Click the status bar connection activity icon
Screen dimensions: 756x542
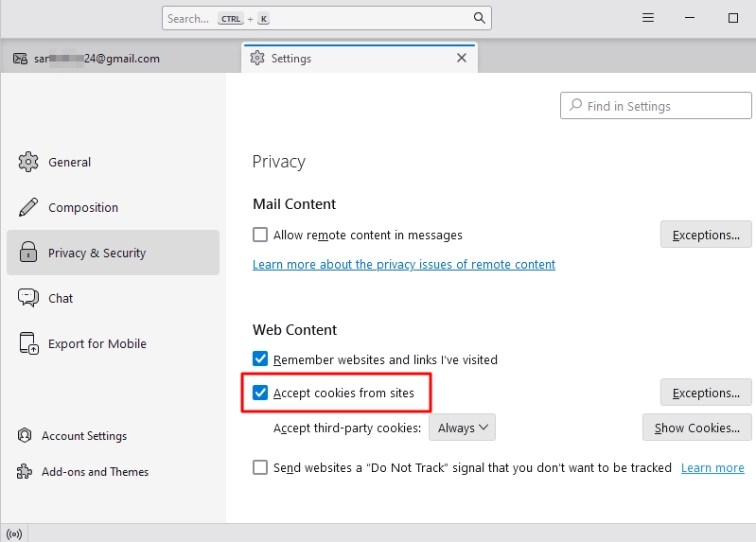coord(14,534)
